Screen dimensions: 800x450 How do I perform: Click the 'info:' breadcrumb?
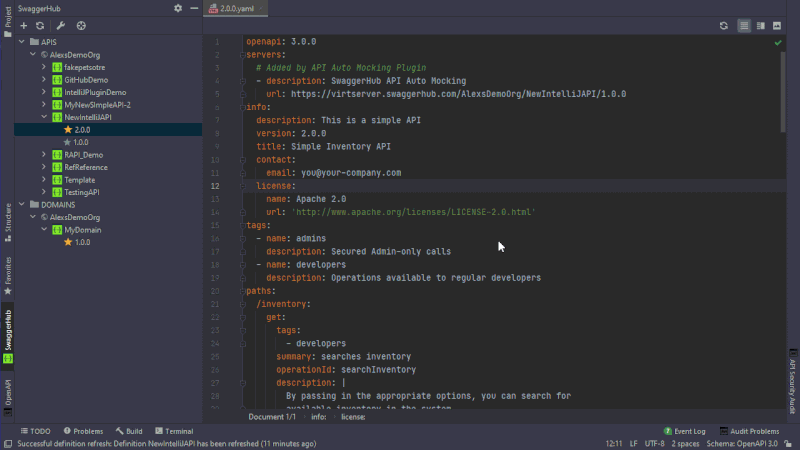click(319, 417)
